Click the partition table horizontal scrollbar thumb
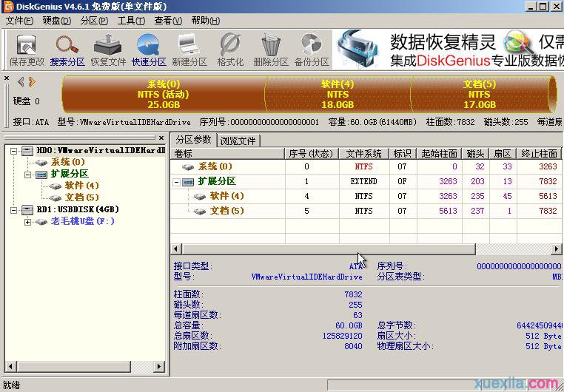 pyautogui.click(x=329, y=249)
